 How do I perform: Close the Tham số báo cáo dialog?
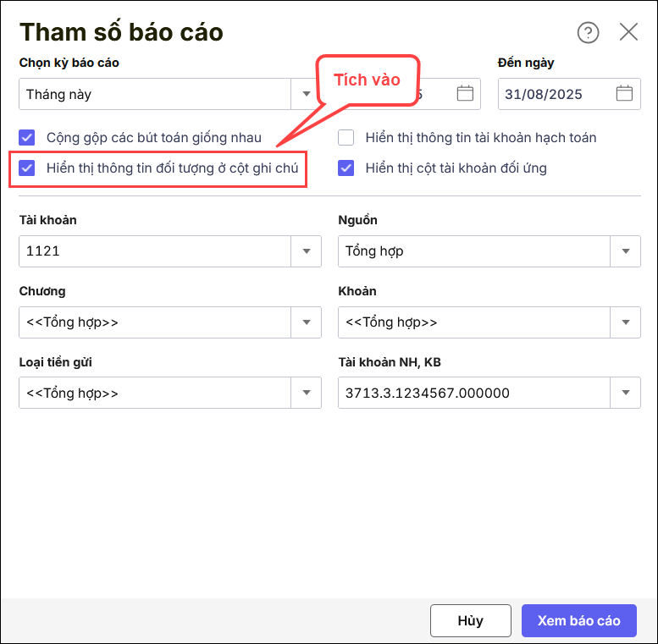click(x=628, y=32)
